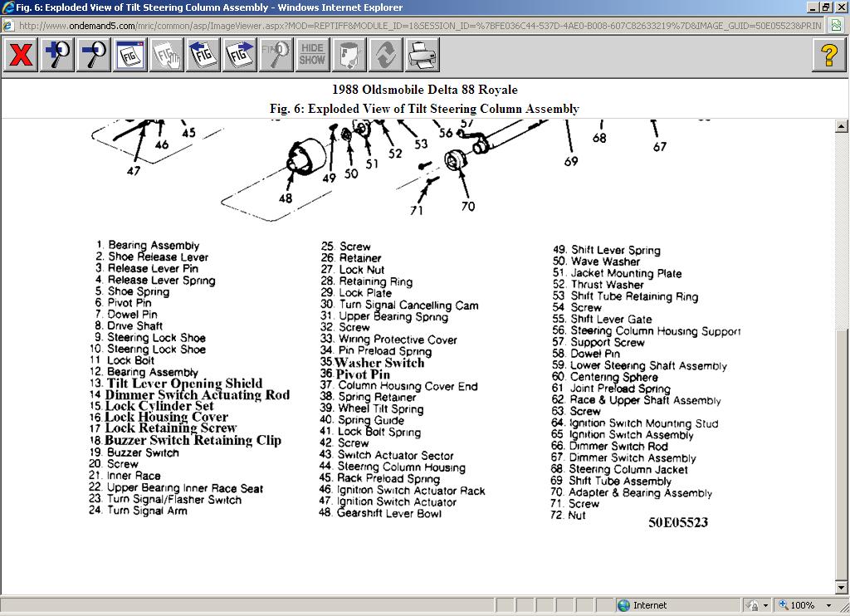Zoom out with the minus magnifier

pos(93,55)
